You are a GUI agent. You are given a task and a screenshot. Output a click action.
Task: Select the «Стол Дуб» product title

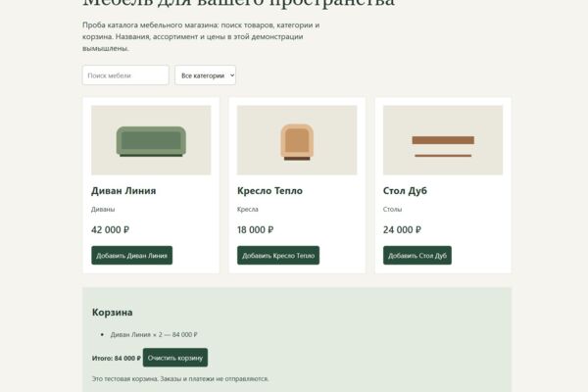click(405, 190)
